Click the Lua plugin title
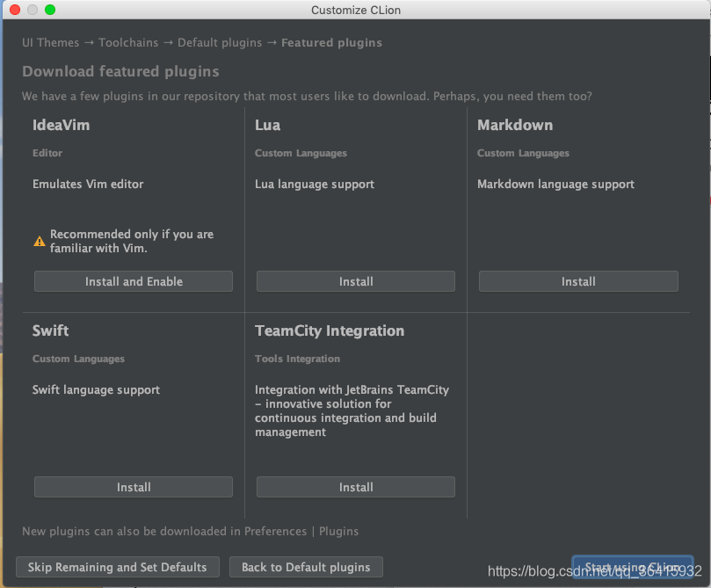This screenshot has height=588, width=711. (267, 125)
